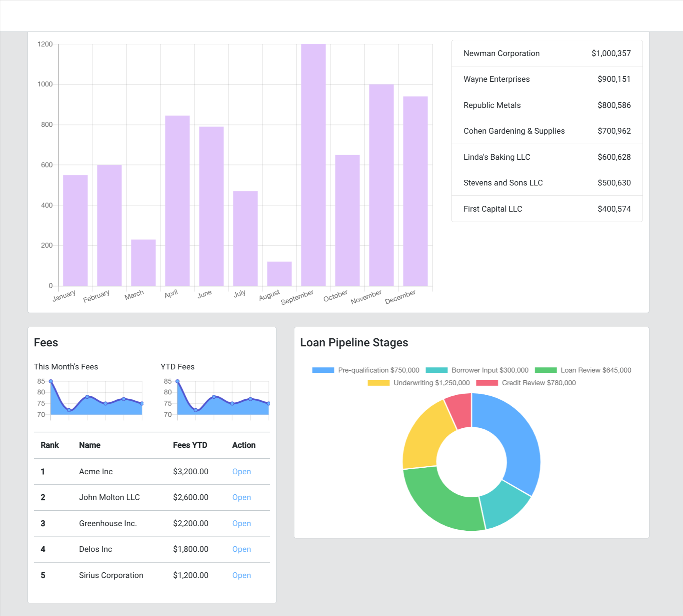Toggle Pre-qualification legend swatch

[323, 370]
